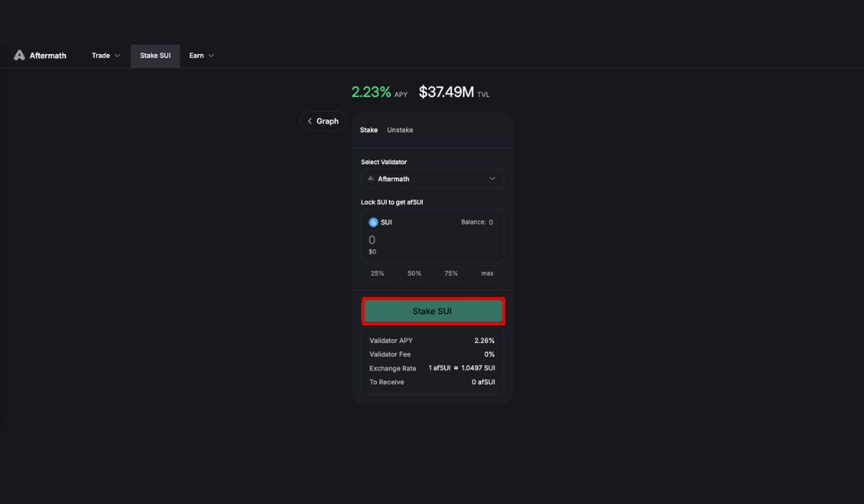The height and width of the screenshot is (504, 864).
Task: Switch to the Unstake tab
Action: (400, 130)
